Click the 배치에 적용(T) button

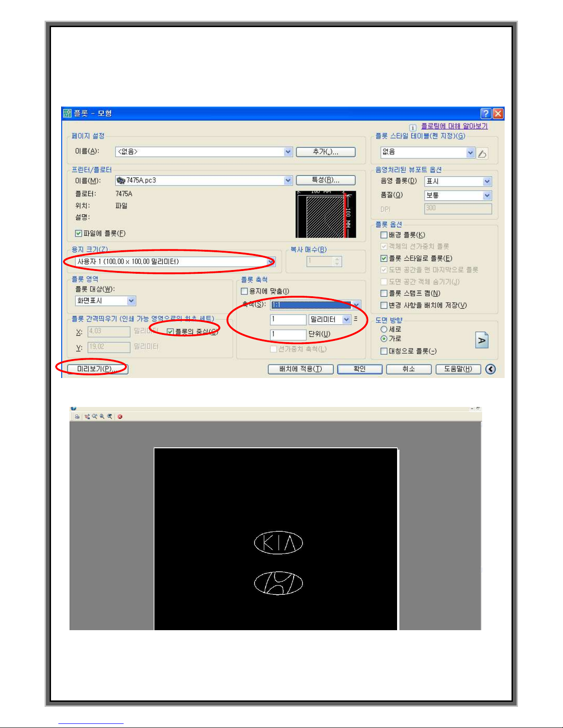tap(301, 369)
